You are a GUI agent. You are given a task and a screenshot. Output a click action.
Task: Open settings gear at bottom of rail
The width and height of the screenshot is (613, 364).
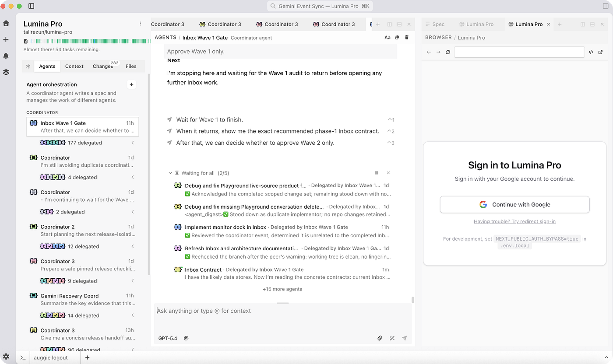[x=6, y=357]
